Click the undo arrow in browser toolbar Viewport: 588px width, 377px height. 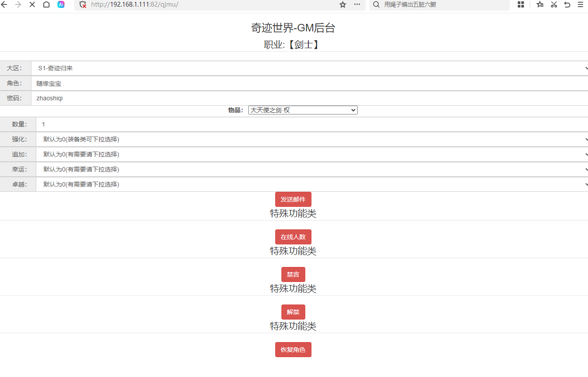[567, 4]
